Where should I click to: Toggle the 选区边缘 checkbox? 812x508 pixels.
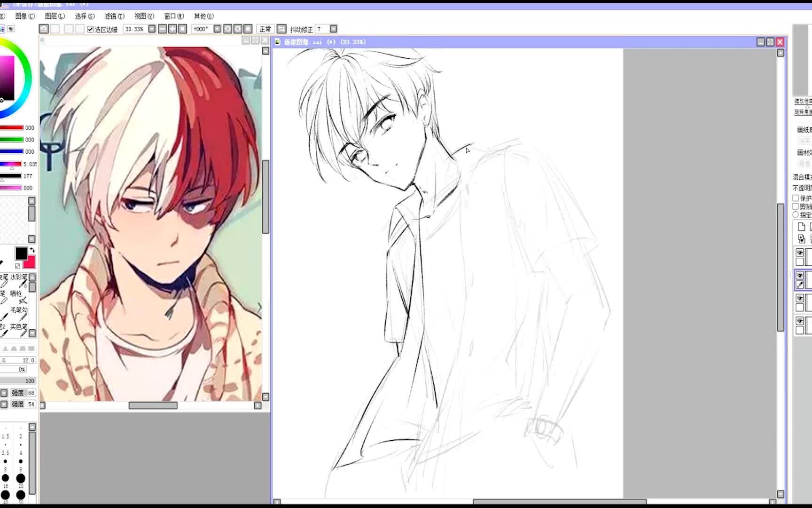point(90,29)
